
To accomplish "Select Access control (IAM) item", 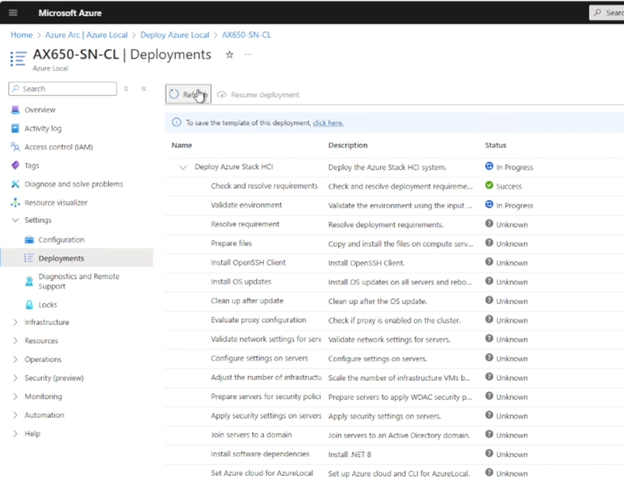I will pos(58,147).
